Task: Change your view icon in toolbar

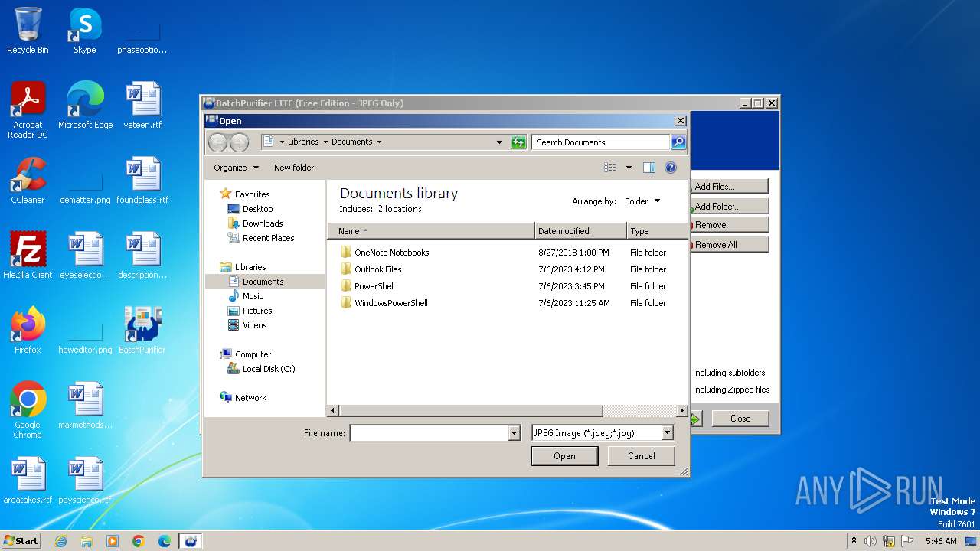Action: click(610, 168)
